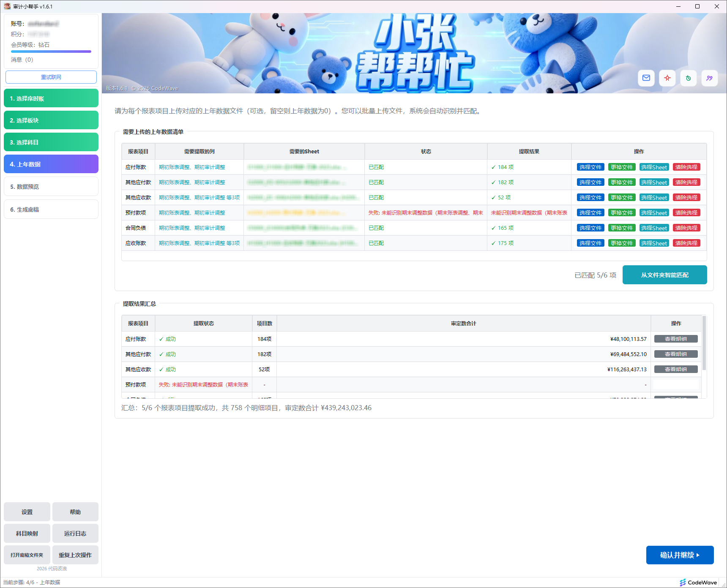
Task: Click the CodeWave logo in status bar
Action: pyautogui.click(x=698, y=583)
